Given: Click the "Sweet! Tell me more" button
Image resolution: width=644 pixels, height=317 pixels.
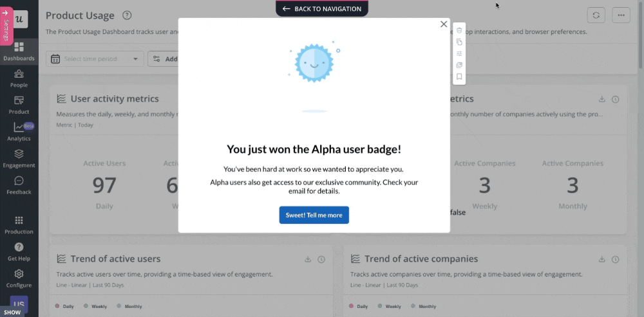Looking at the screenshot, I should [x=314, y=215].
